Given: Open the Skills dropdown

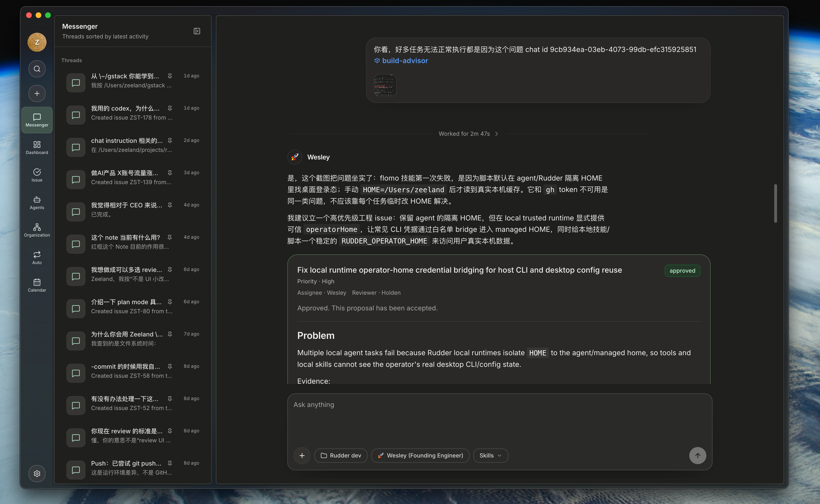Looking at the screenshot, I should [x=490, y=455].
